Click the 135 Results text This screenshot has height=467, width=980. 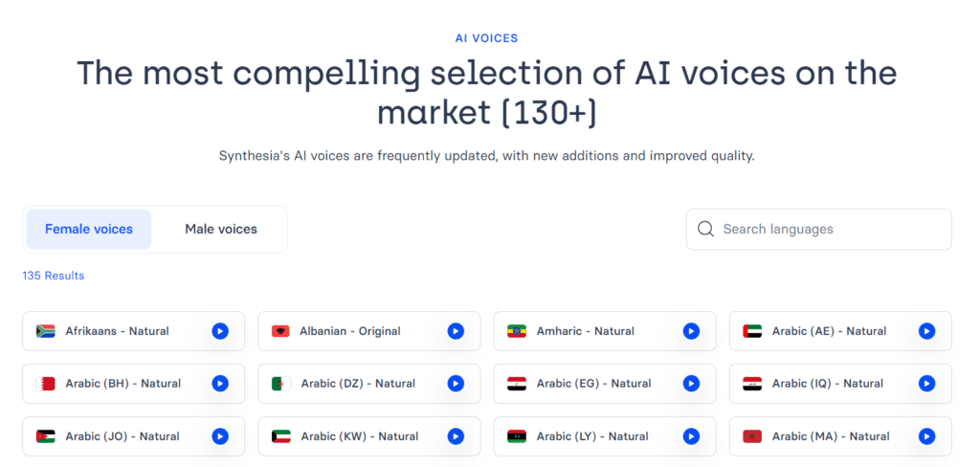pos(54,276)
